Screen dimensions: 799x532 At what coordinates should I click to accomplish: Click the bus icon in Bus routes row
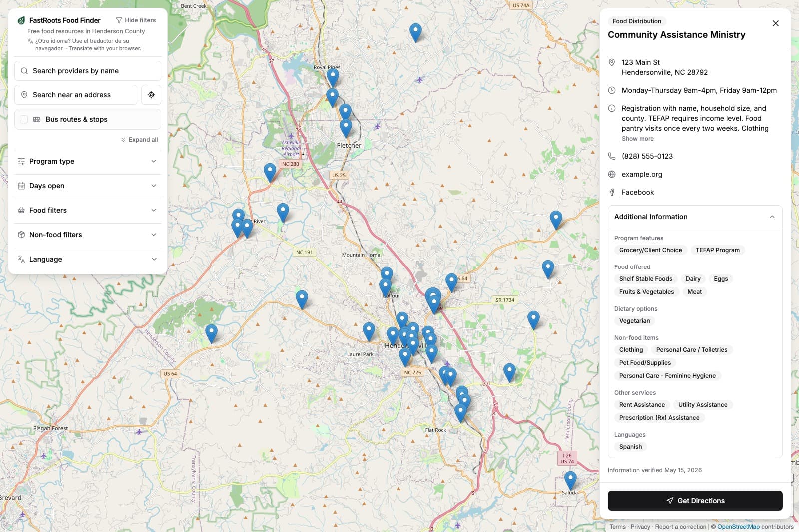click(x=37, y=119)
